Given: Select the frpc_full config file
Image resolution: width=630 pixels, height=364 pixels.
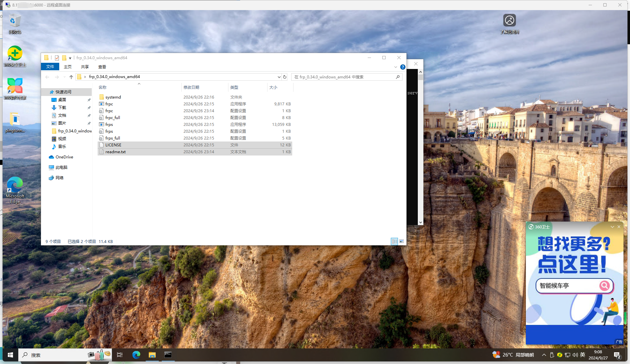Looking at the screenshot, I should (195, 118).
